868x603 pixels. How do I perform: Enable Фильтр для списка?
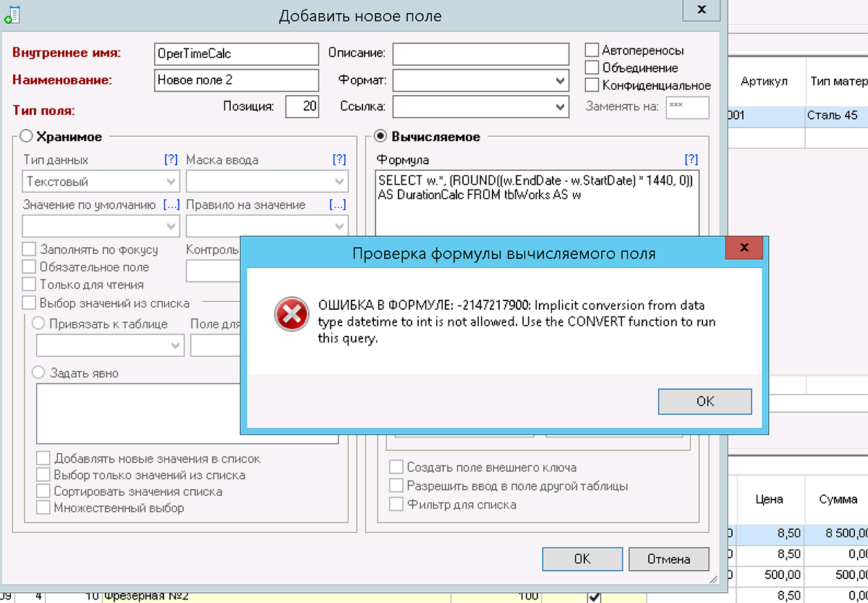tap(396, 504)
